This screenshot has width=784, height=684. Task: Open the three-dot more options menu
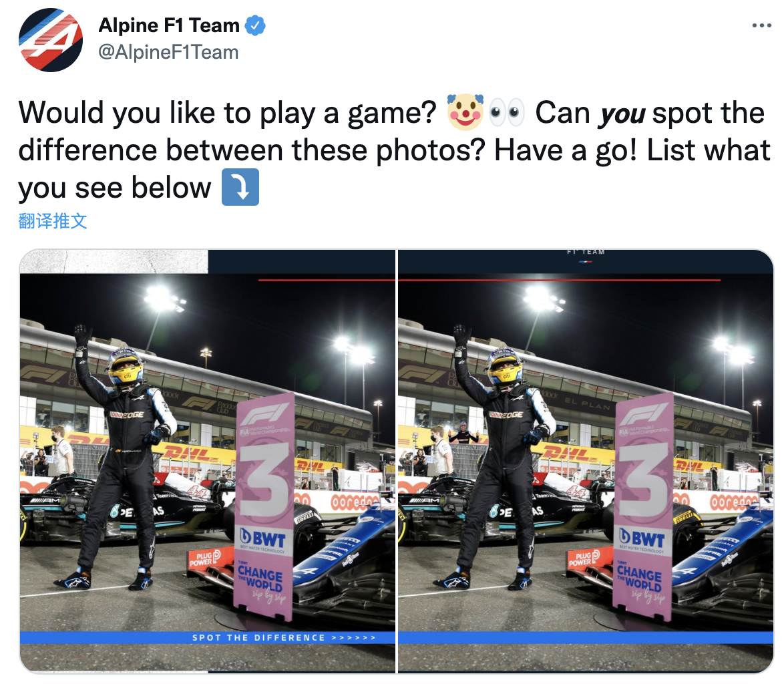pyautogui.click(x=761, y=25)
